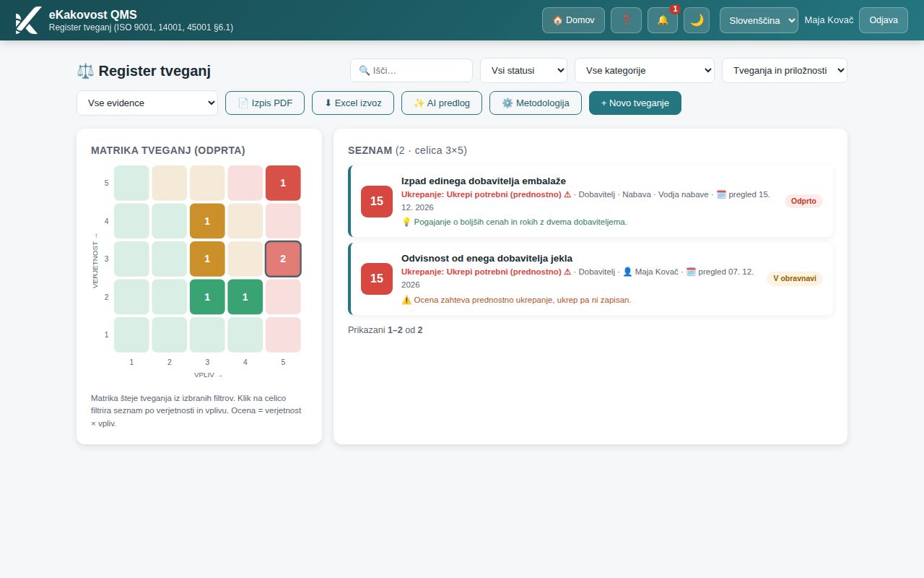
Task: Click highlighted matrix cell with count 2
Action: [x=283, y=259]
